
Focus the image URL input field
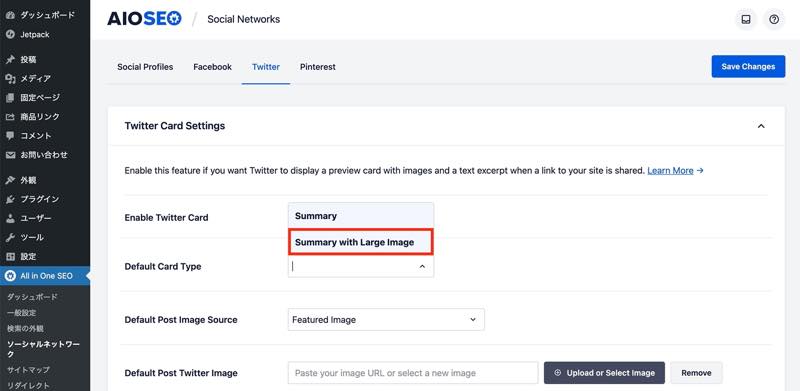[413, 373]
